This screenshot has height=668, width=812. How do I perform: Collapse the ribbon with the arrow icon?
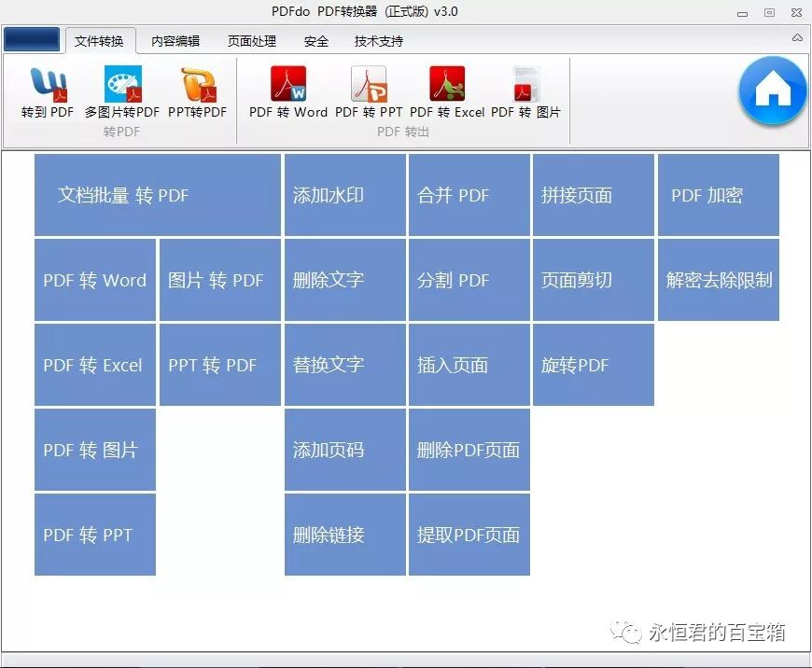click(797, 38)
